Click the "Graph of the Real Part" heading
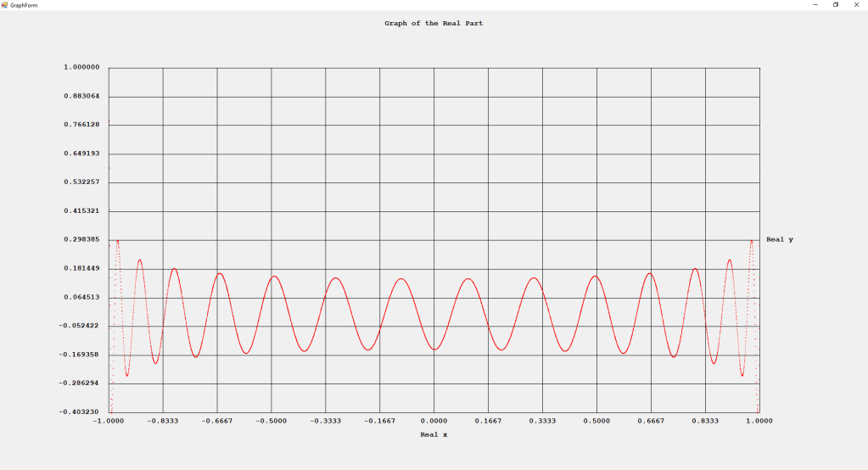868x470 pixels. (434, 24)
